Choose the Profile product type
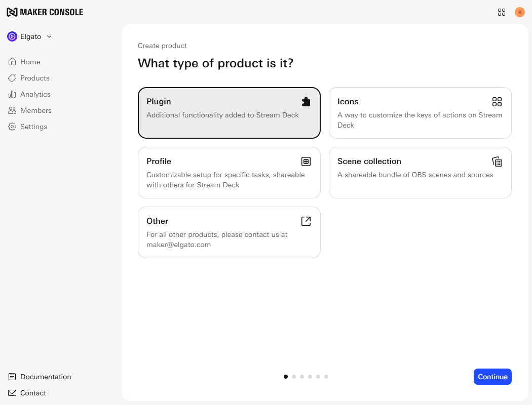Viewport: 532px width, 405px height. (x=229, y=173)
